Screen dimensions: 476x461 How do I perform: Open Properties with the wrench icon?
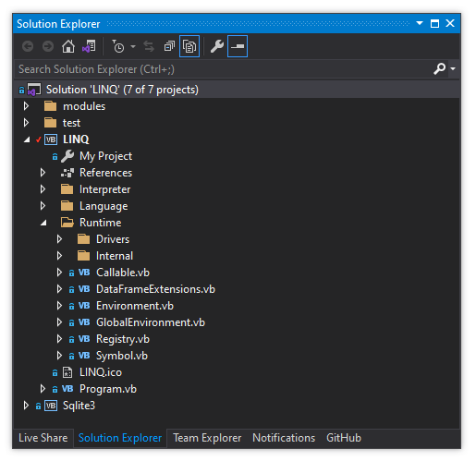pyautogui.click(x=217, y=47)
